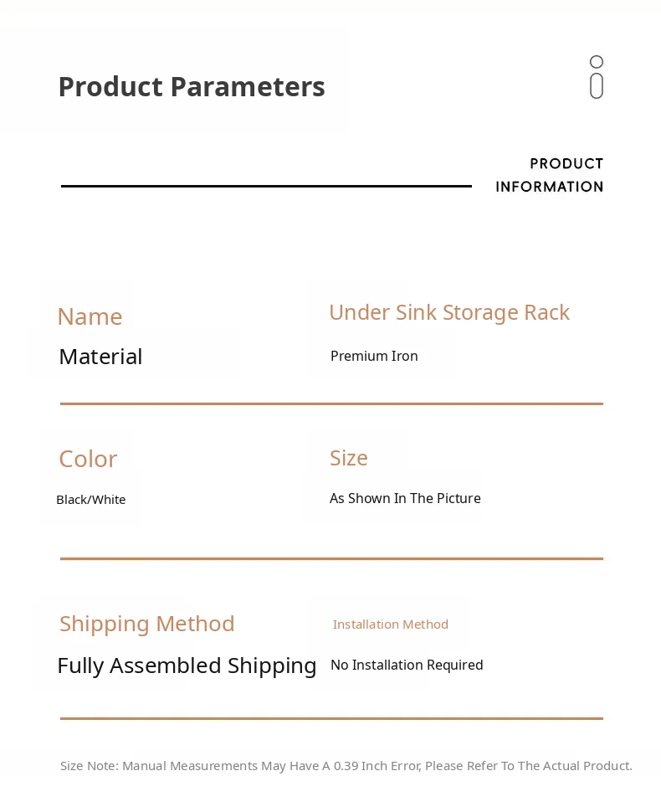Click the black divider line under the title
Viewport: 661px width, 812px height.
point(267,186)
